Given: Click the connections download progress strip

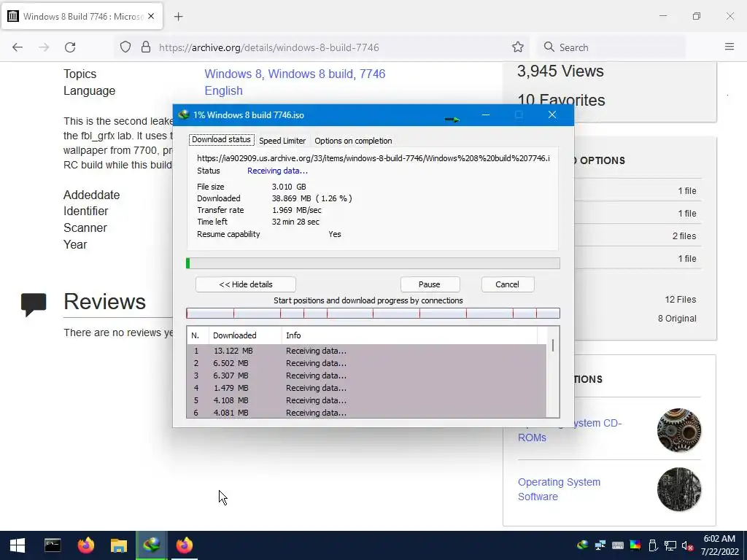Looking at the screenshot, I should 373,314.
